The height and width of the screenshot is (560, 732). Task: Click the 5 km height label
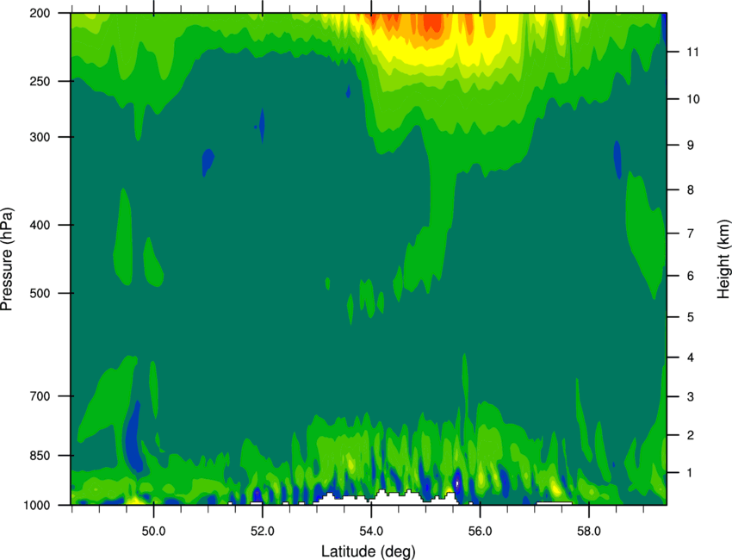pyautogui.click(x=691, y=317)
